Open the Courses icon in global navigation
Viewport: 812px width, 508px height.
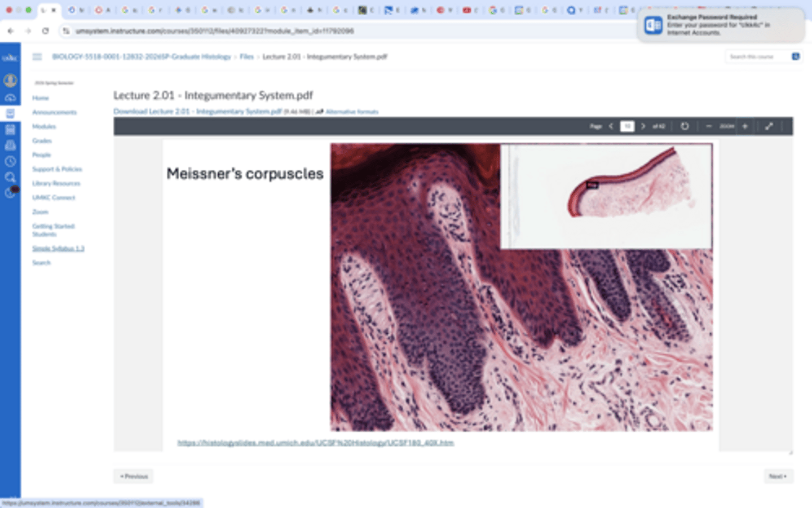pos(10,113)
